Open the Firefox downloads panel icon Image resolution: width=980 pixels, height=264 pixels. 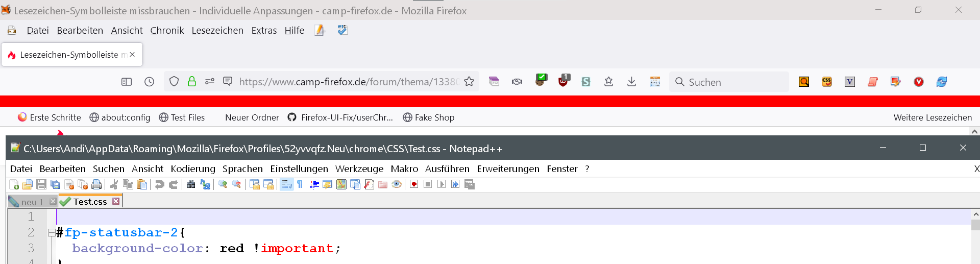[631, 82]
